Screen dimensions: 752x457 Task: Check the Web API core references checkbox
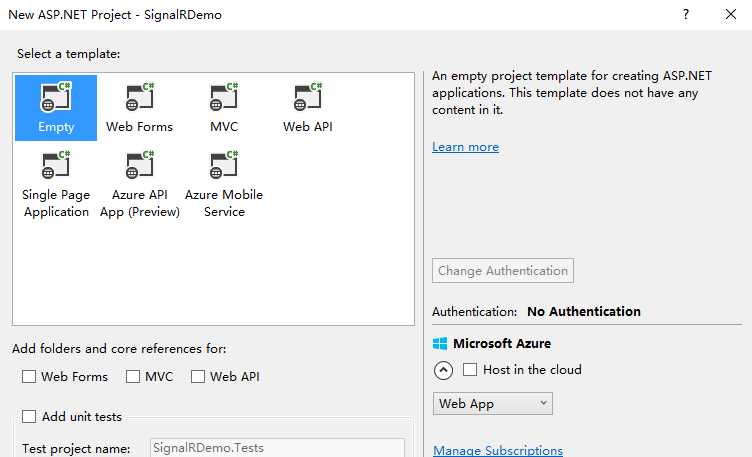click(198, 376)
